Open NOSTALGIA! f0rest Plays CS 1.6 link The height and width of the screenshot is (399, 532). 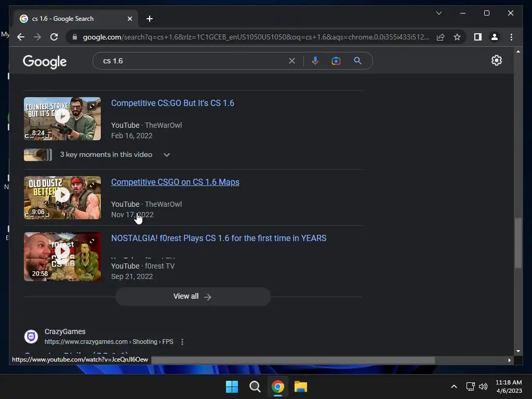point(219,238)
